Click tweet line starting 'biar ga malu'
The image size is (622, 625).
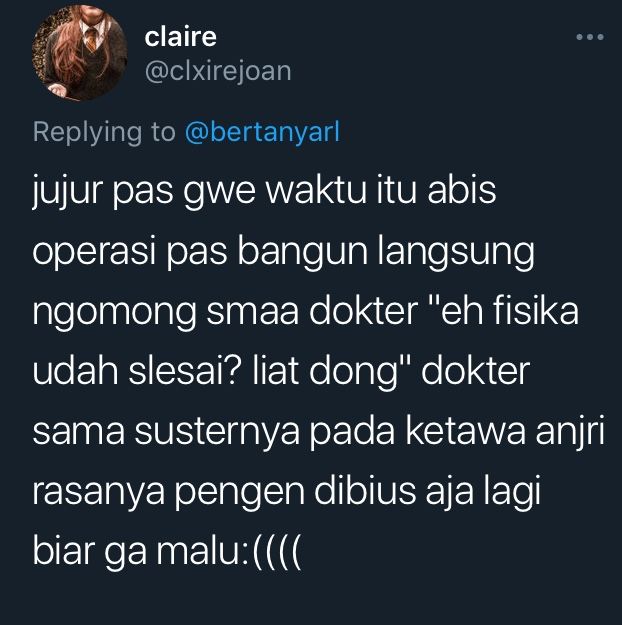pyautogui.click(x=167, y=552)
